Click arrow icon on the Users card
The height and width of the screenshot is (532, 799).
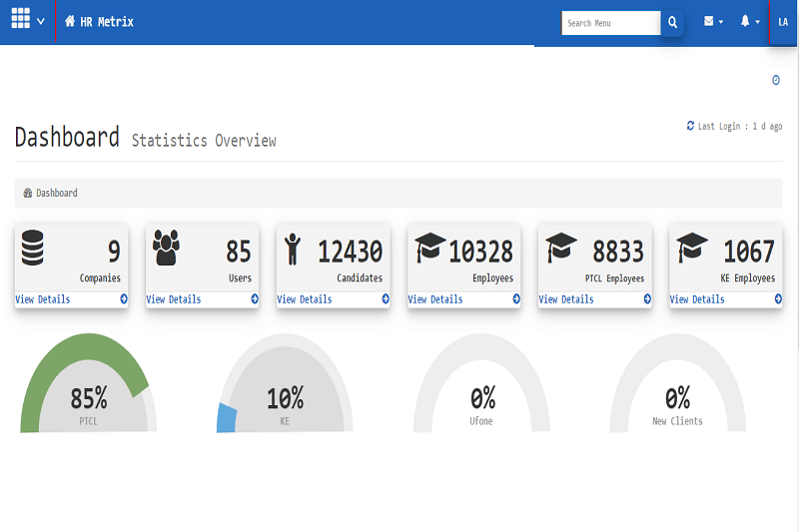pyautogui.click(x=254, y=298)
